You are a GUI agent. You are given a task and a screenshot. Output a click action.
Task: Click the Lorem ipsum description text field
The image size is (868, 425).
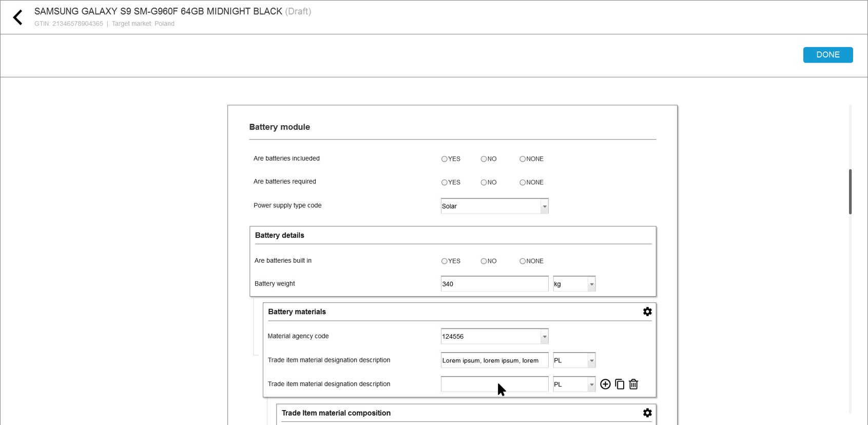[494, 360]
